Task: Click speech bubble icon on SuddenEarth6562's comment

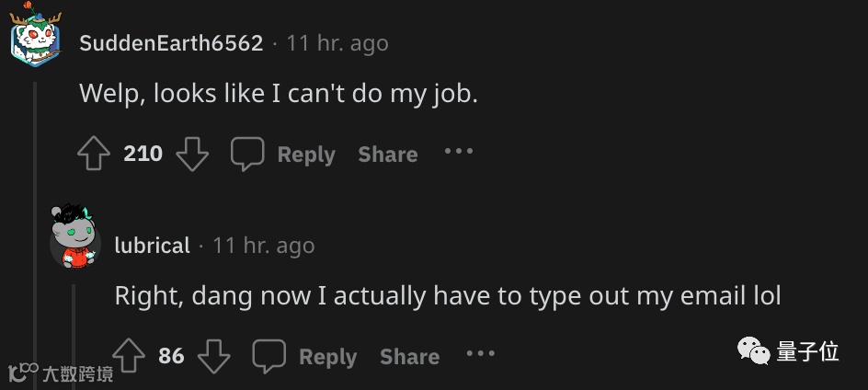Action: 246,154
